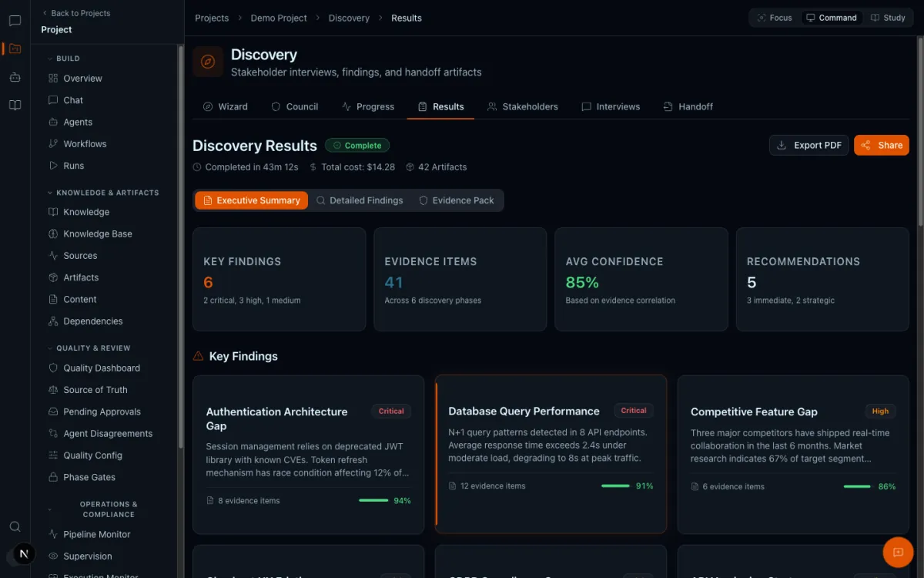Open the Progress tab
This screenshot has width=924, height=578.
click(368, 106)
